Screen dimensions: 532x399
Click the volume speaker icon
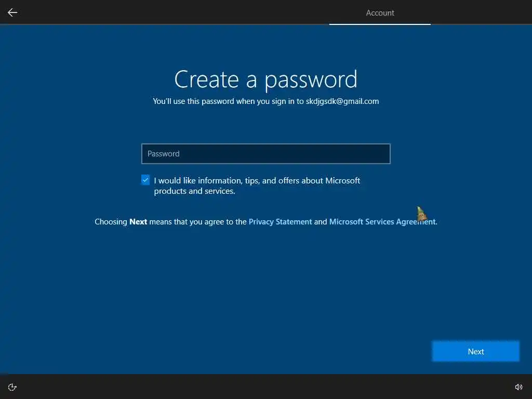tap(518, 387)
